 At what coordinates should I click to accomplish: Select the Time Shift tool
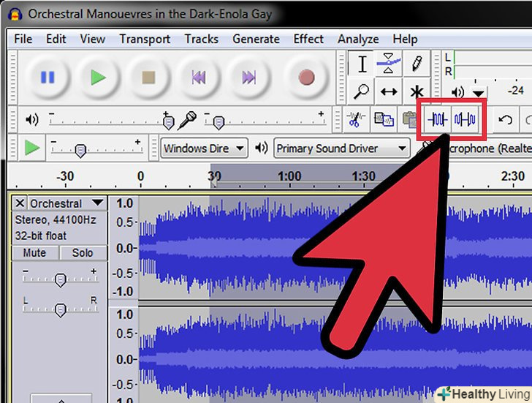[x=389, y=91]
